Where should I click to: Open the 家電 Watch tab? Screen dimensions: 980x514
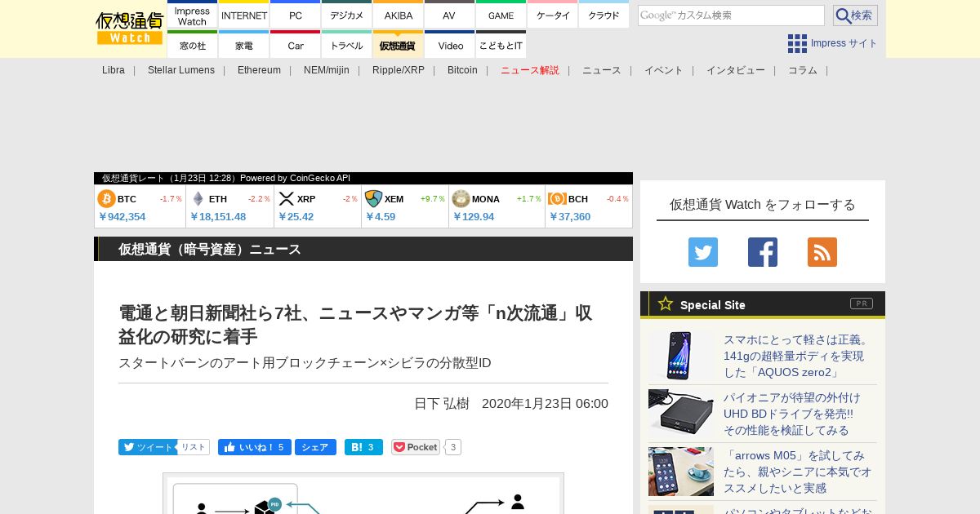(x=244, y=45)
